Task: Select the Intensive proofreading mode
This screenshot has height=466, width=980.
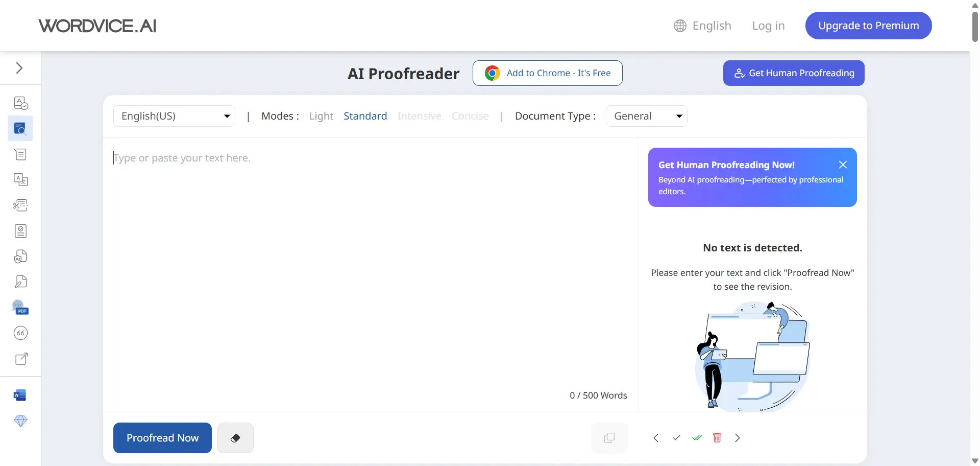Action: pos(420,116)
